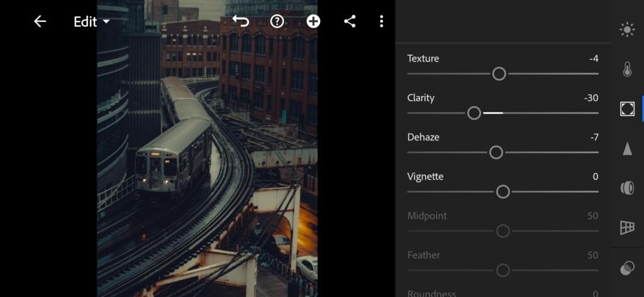The width and height of the screenshot is (644, 297).
Task: Click the Midpoint label
Action: tap(427, 216)
